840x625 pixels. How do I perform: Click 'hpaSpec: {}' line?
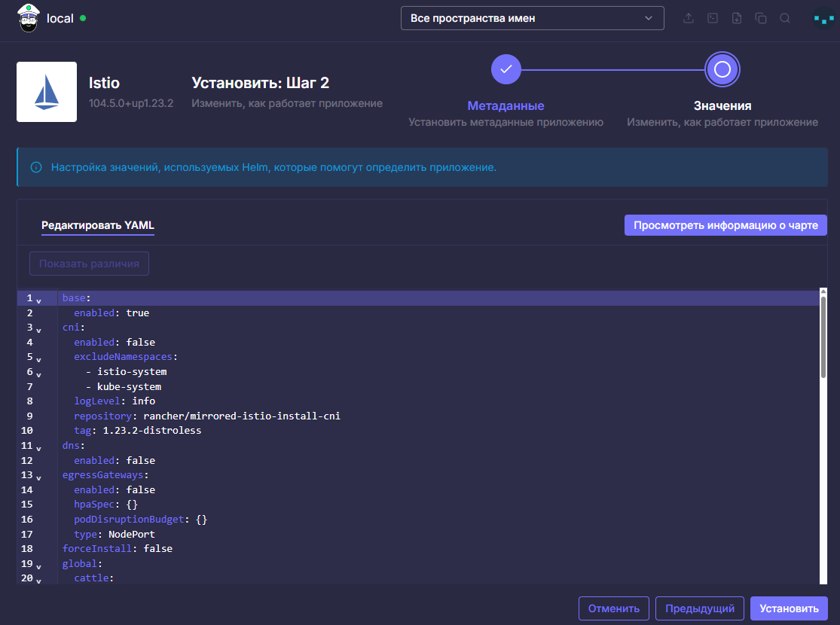click(105, 505)
